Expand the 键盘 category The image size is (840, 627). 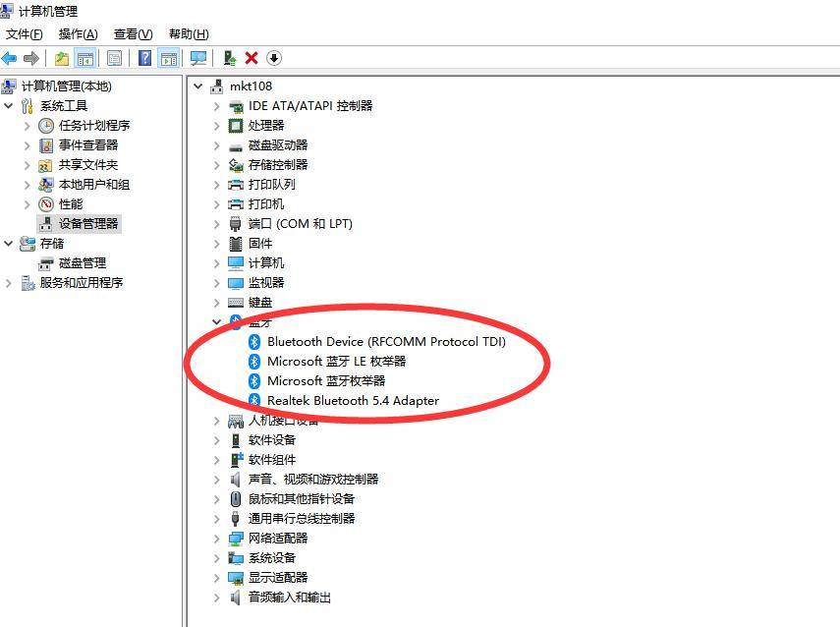pyautogui.click(x=216, y=303)
